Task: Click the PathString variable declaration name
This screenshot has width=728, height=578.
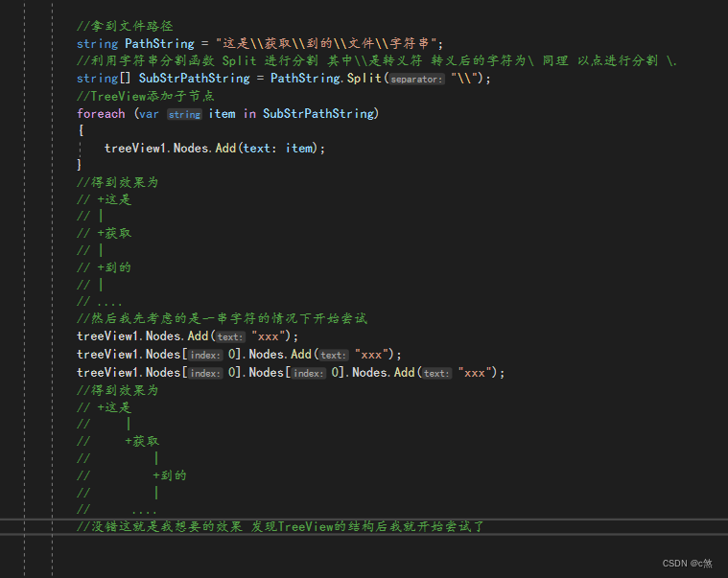Action: (160, 43)
